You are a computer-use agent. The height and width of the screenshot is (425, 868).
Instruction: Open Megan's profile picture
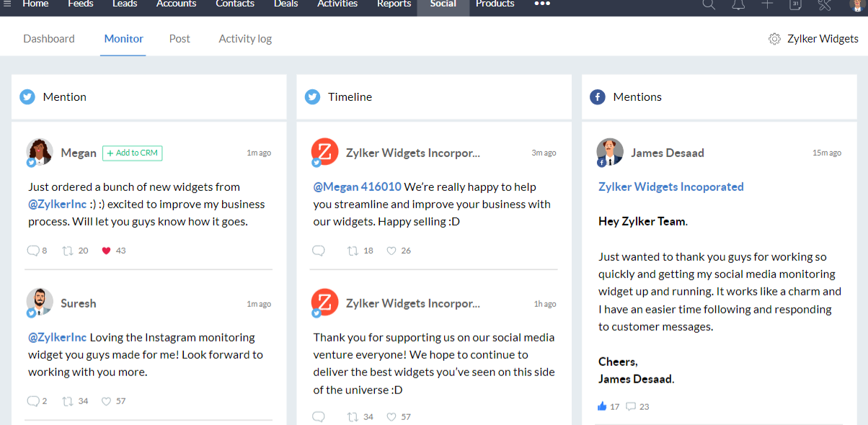[x=40, y=152]
